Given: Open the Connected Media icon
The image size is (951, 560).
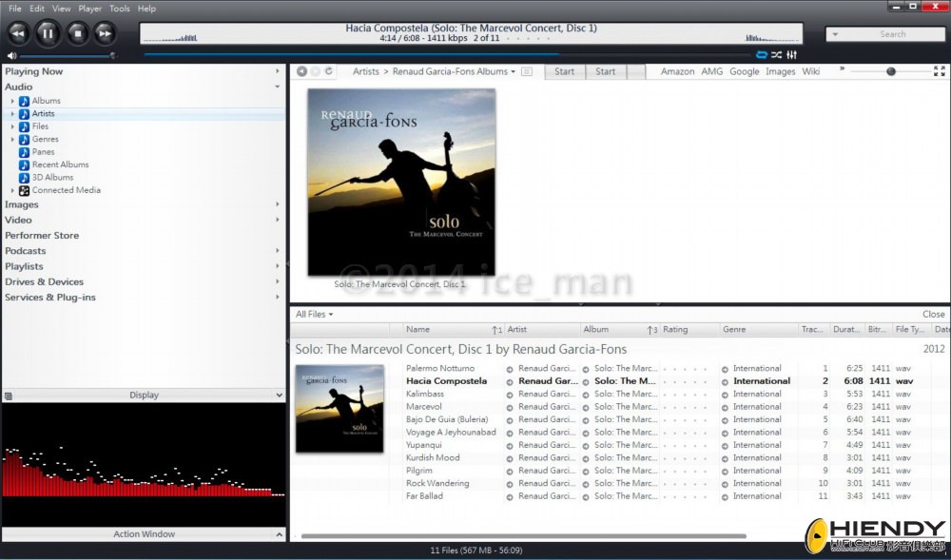Looking at the screenshot, I should 25,190.
